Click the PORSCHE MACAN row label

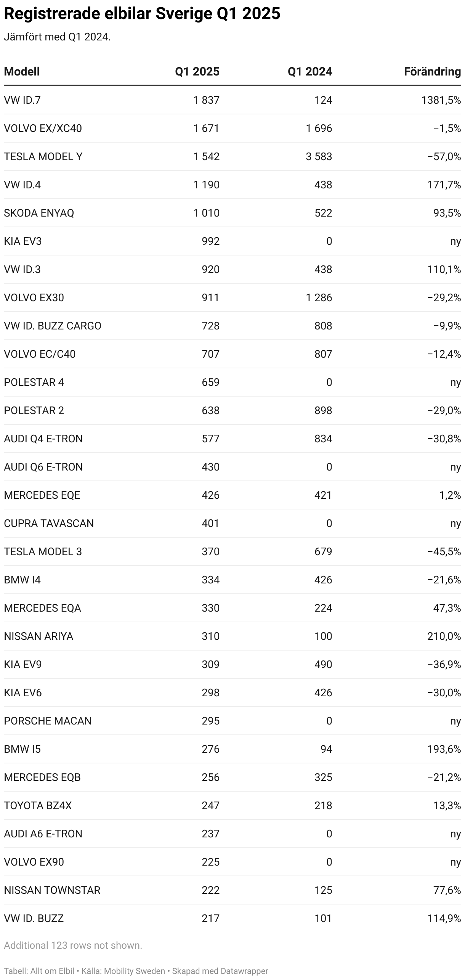[48, 721]
